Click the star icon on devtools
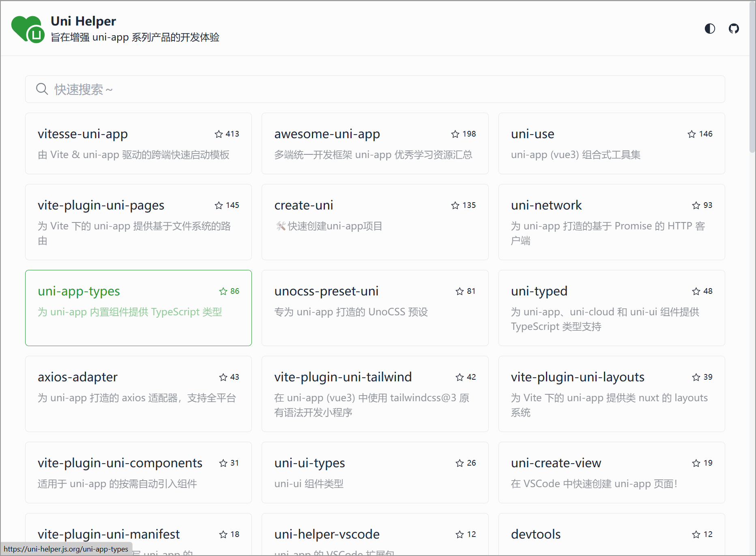756x556 pixels. (696, 535)
